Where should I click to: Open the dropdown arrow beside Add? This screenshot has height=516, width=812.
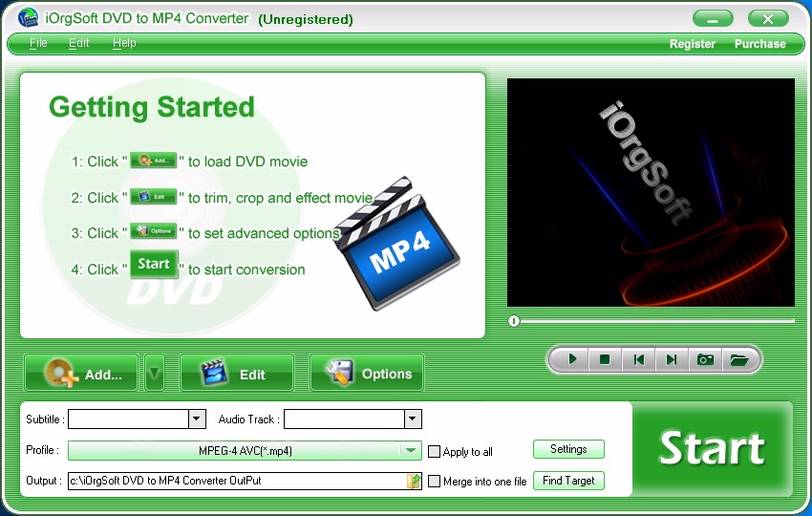point(155,373)
